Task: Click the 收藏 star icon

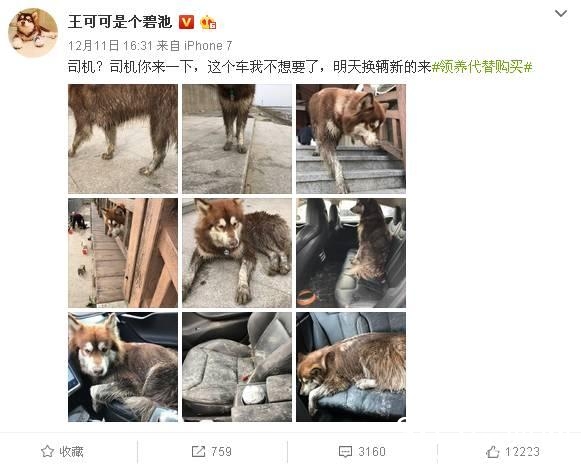Action: pos(47,451)
